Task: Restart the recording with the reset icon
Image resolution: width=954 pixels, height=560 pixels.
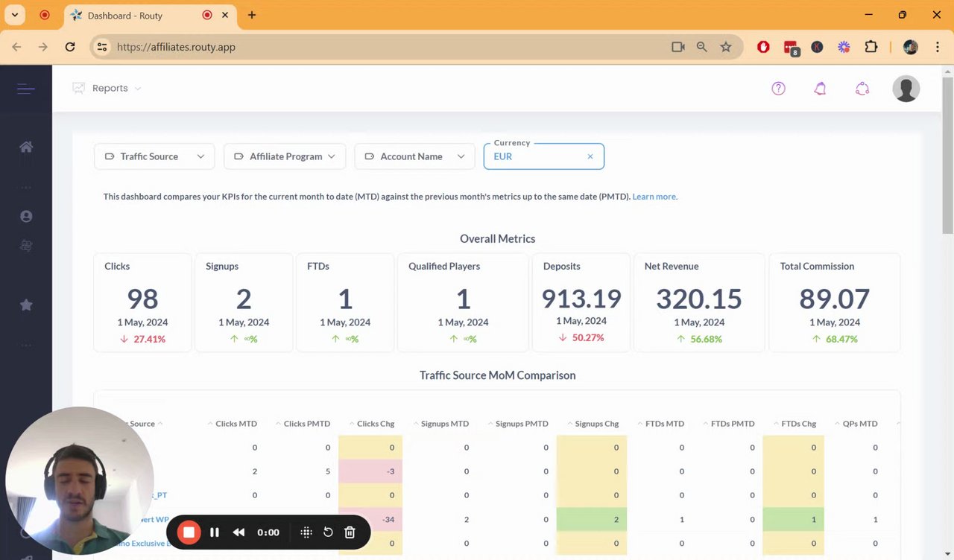Action: (x=328, y=532)
